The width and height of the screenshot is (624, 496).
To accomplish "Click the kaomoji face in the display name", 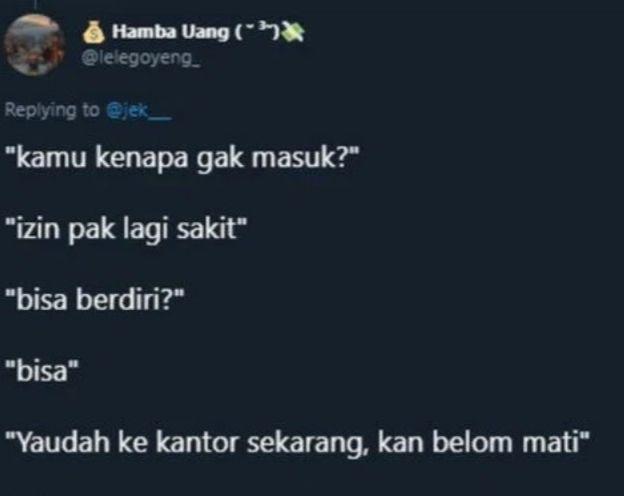I will tap(258, 33).
